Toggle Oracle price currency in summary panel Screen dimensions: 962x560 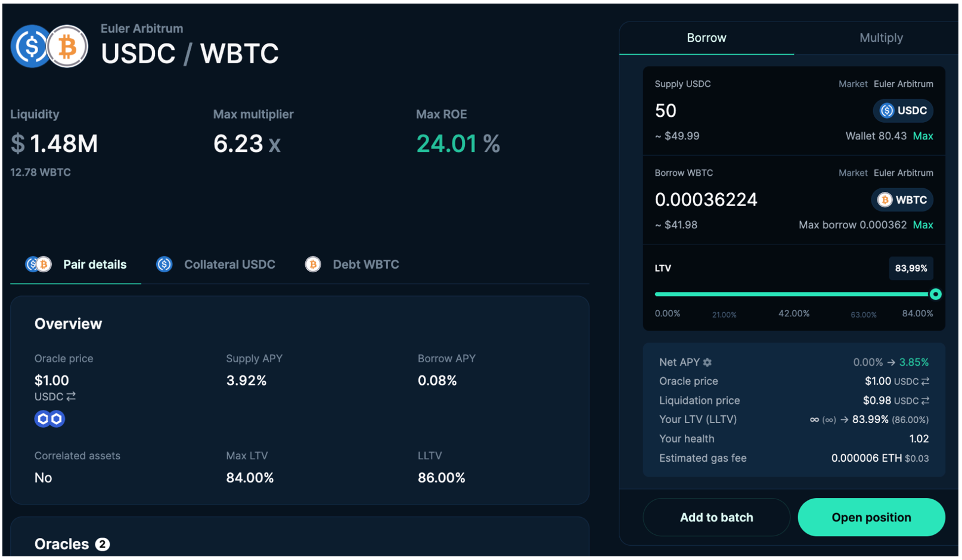(x=925, y=381)
